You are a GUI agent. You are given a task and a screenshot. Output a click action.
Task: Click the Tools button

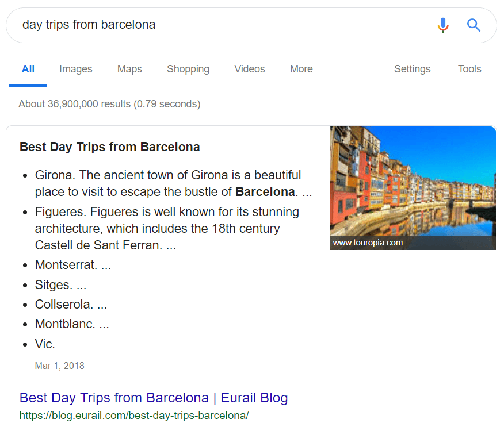[x=469, y=69]
